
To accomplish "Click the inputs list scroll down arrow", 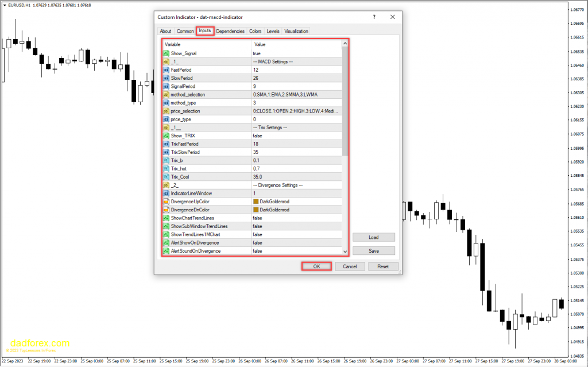I will point(345,252).
